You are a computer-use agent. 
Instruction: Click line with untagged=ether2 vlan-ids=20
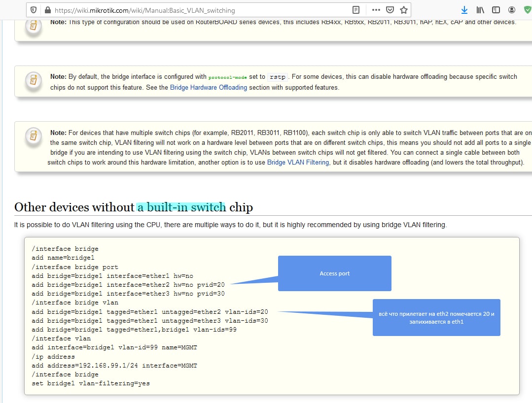point(149,312)
